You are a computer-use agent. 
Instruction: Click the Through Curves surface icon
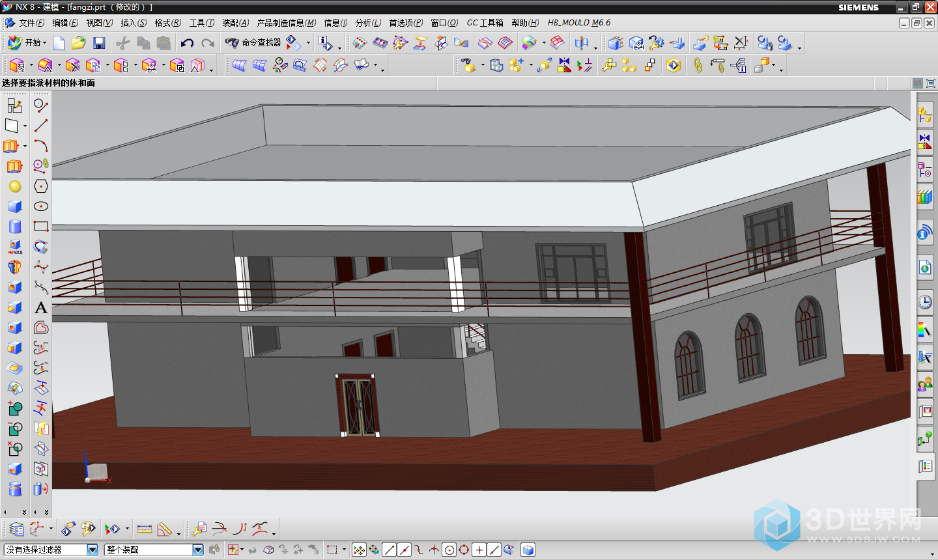239,65
